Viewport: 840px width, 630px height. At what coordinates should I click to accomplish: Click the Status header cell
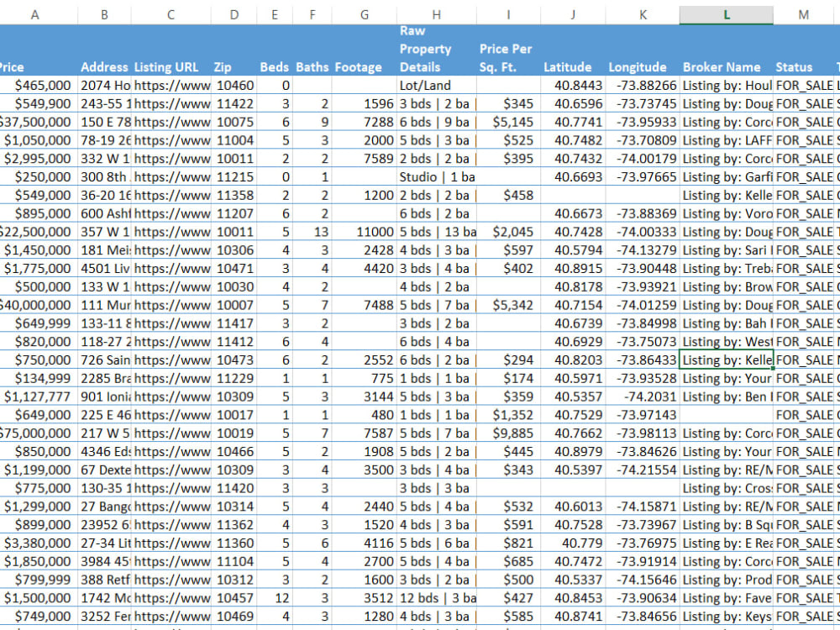(x=804, y=50)
